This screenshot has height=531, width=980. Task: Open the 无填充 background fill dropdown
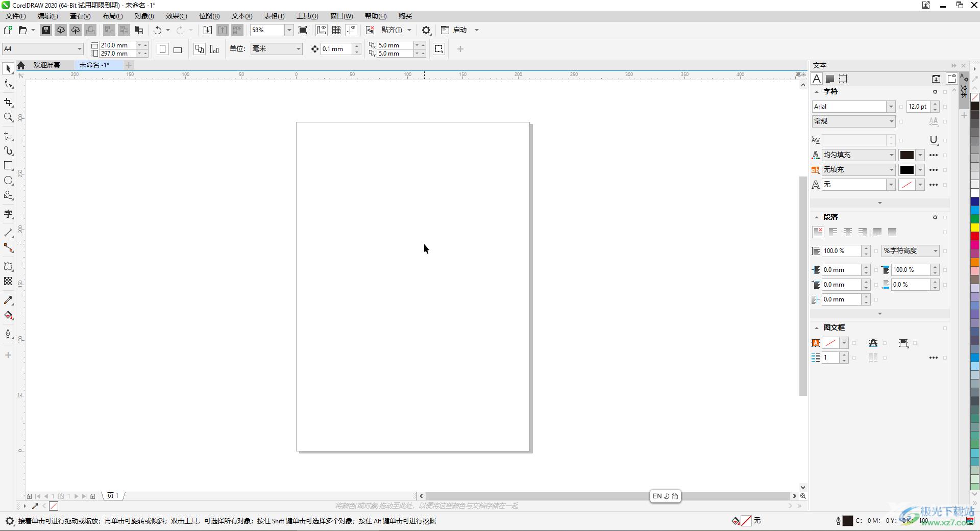(891, 170)
